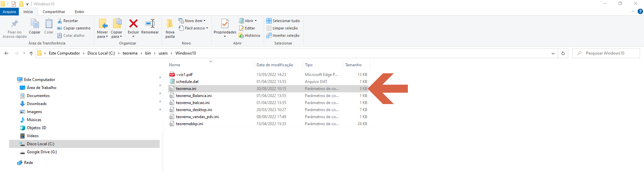The image size is (644, 172).
Task: Click the Copiar ribbon button
Action: (35, 27)
